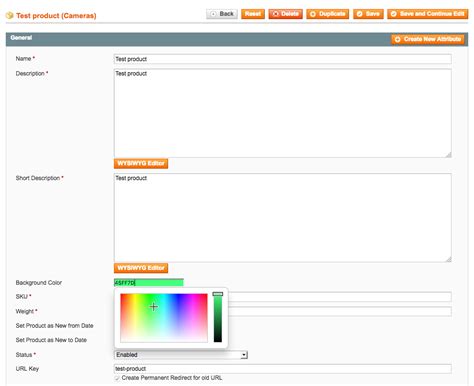Click the 'Test product (Cameras)' page title
474x386 pixels.
click(56, 16)
